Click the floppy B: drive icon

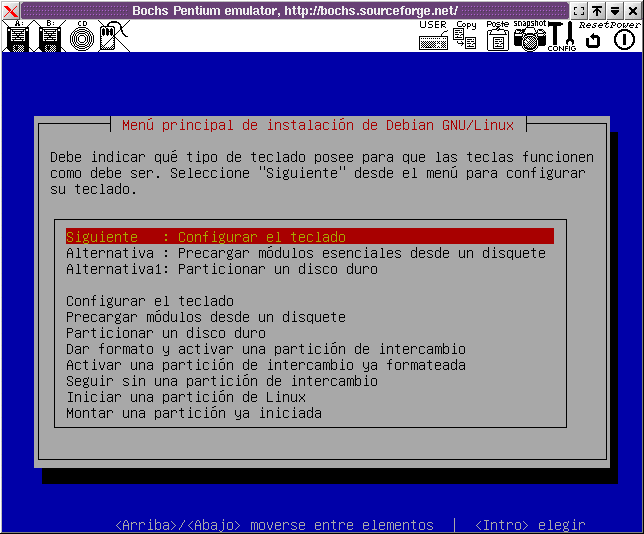pos(50,37)
